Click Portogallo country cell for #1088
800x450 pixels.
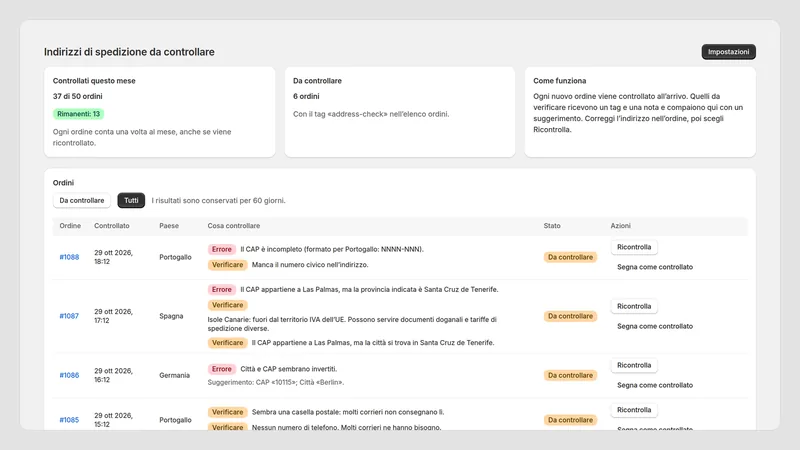click(x=176, y=257)
